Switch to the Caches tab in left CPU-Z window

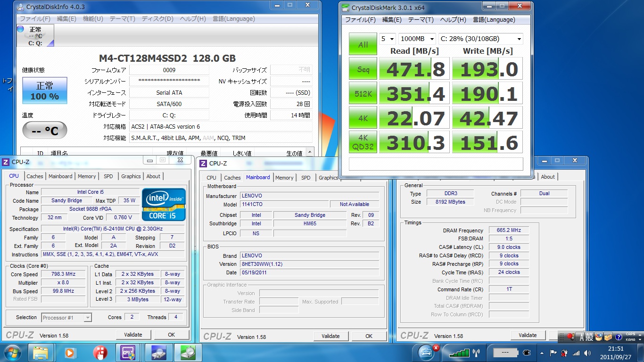click(34, 176)
